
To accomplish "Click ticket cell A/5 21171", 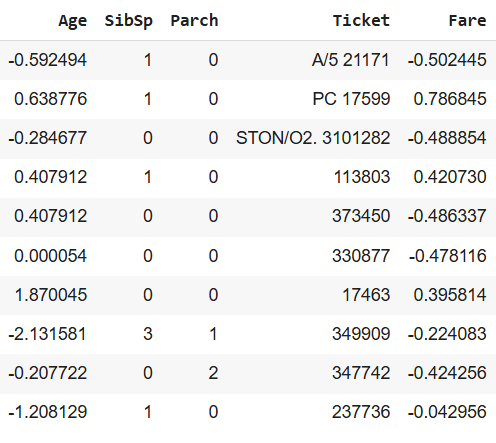I will point(351,60).
